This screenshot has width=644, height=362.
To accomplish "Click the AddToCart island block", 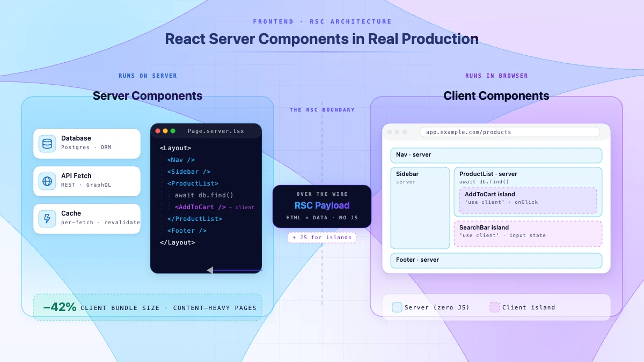I will pyautogui.click(x=528, y=201).
